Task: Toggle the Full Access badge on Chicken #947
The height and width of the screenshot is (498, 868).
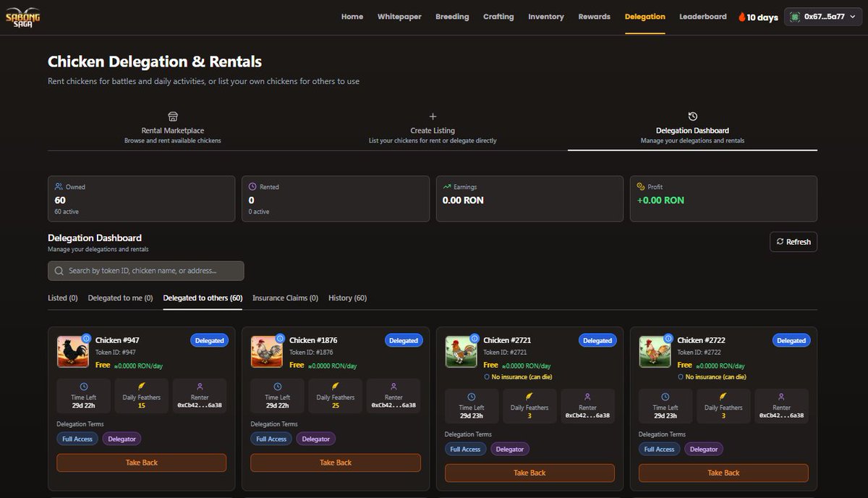Action: 77,439
